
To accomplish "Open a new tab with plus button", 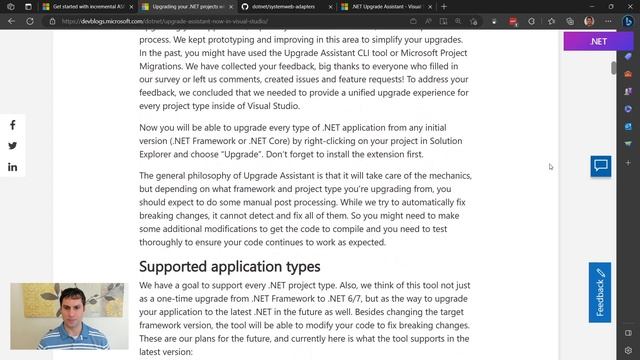I will pos(444,7).
